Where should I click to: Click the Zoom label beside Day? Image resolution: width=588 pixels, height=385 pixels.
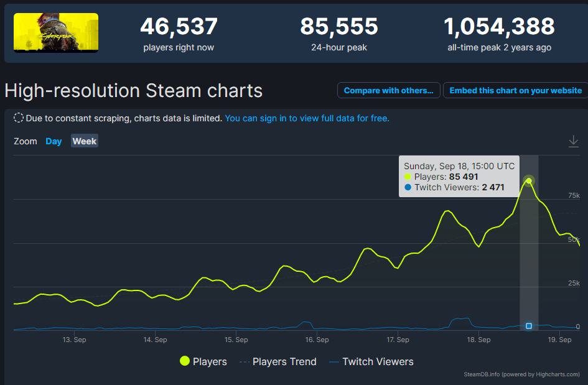point(26,141)
